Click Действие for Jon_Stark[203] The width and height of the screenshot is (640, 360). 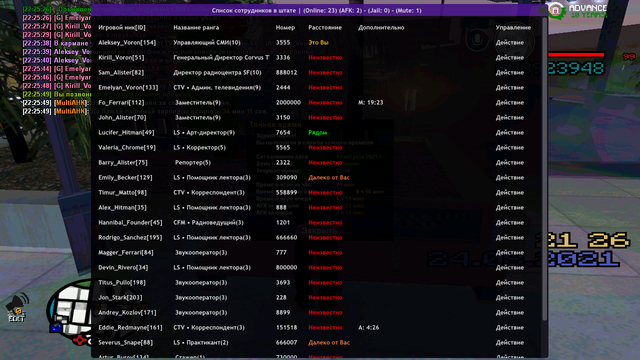point(509,298)
